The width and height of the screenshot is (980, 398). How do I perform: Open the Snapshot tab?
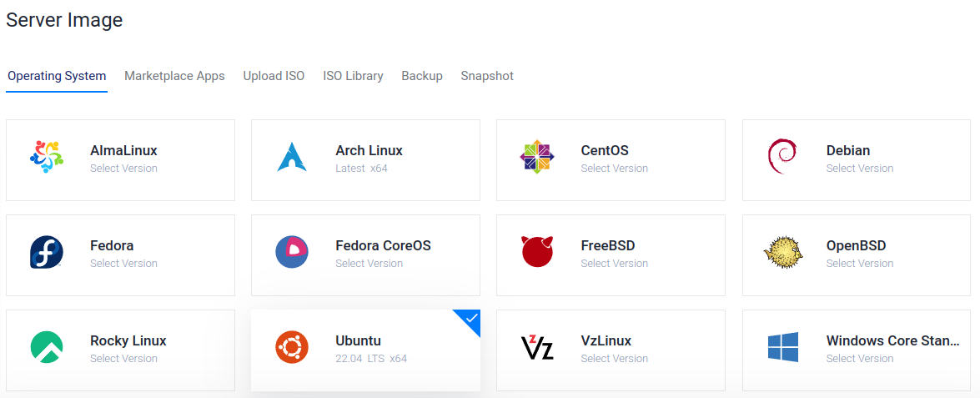488,76
